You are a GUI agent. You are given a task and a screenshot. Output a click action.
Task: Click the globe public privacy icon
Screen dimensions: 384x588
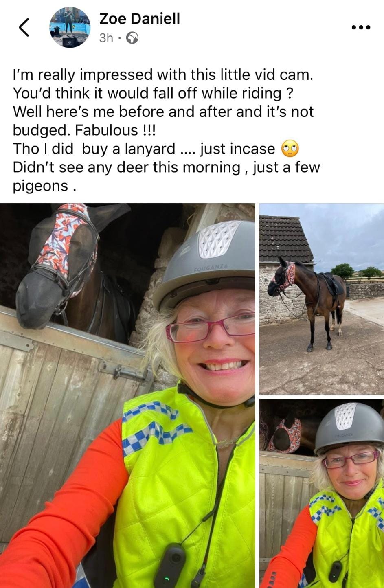[132, 38]
